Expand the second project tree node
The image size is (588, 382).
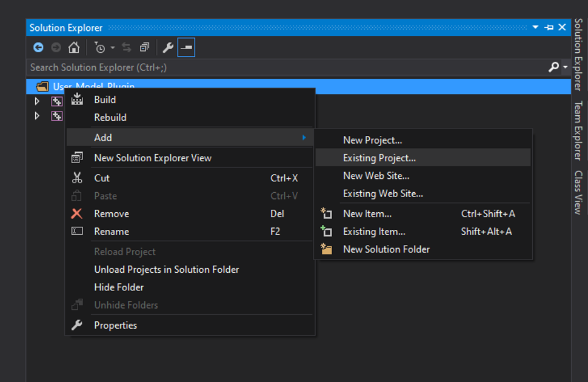coord(37,116)
